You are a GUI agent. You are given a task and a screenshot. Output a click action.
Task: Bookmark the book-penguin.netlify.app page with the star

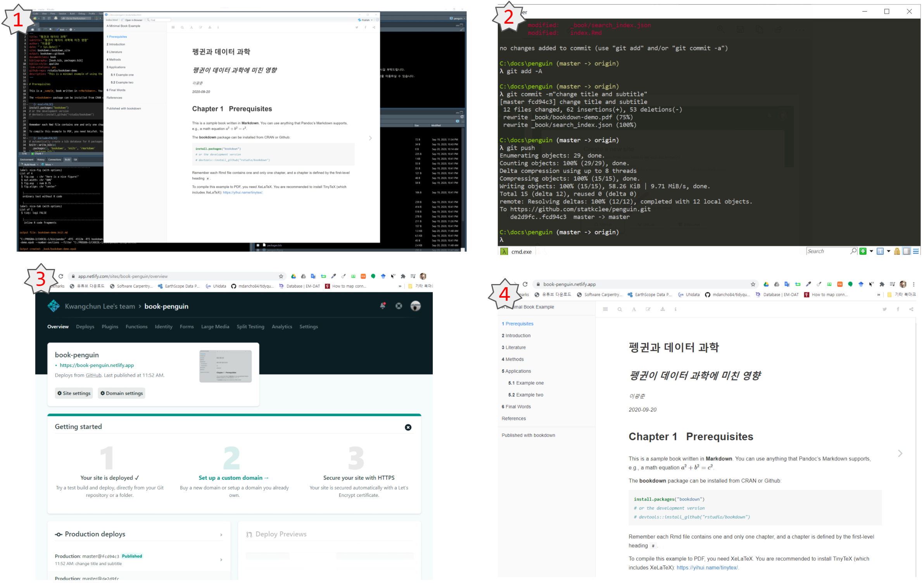(x=753, y=284)
